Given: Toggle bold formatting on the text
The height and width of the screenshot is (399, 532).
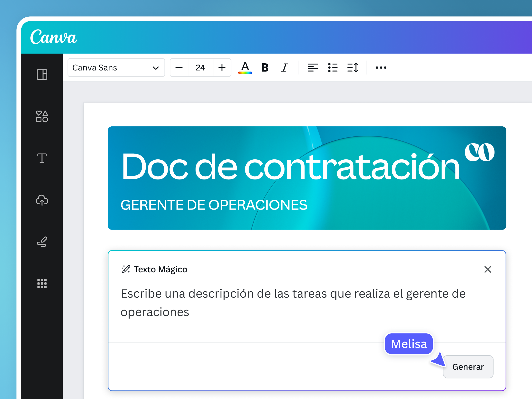Looking at the screenshot, I should [265, 68].
